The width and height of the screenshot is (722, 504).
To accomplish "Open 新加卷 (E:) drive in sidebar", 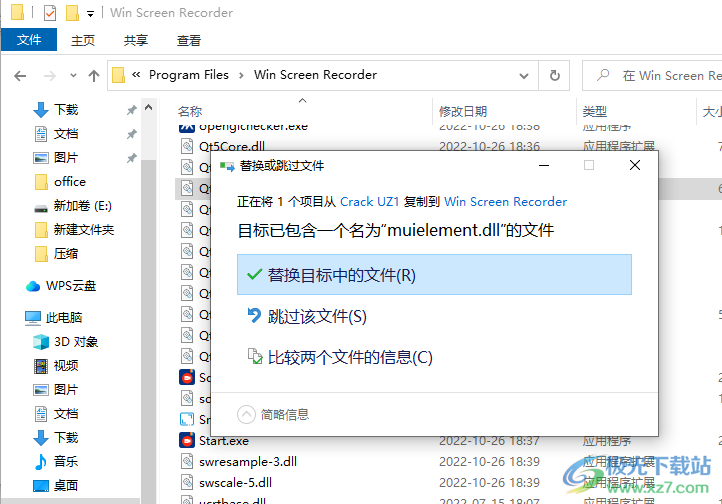I will tap(82, 205).
